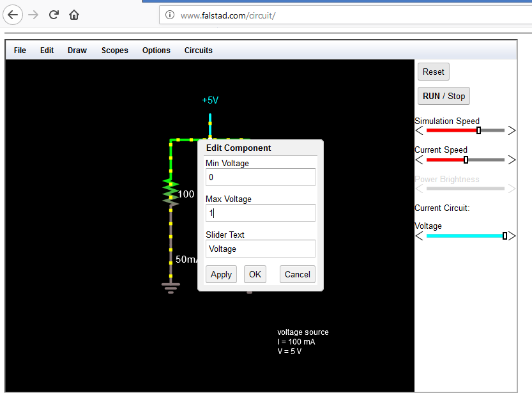Confirm the dialog with OK
The height and width of the screenshot is (402, 532).
click(x=255, y=274)
